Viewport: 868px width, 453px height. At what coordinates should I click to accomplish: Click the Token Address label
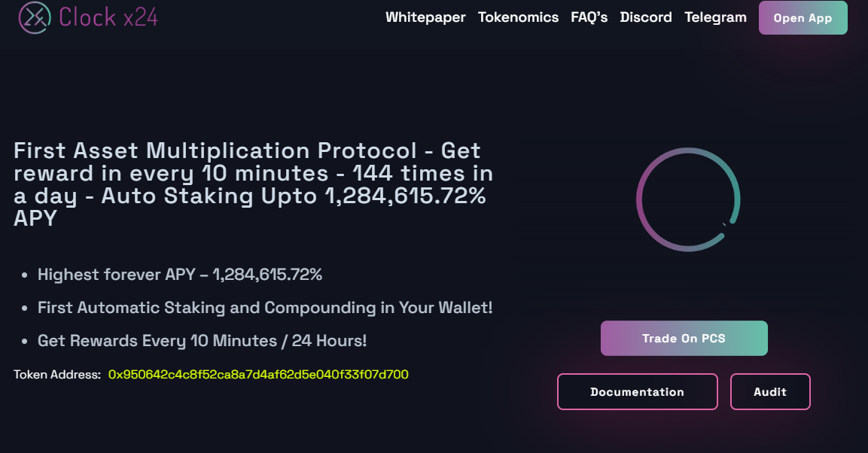[57, 374]
